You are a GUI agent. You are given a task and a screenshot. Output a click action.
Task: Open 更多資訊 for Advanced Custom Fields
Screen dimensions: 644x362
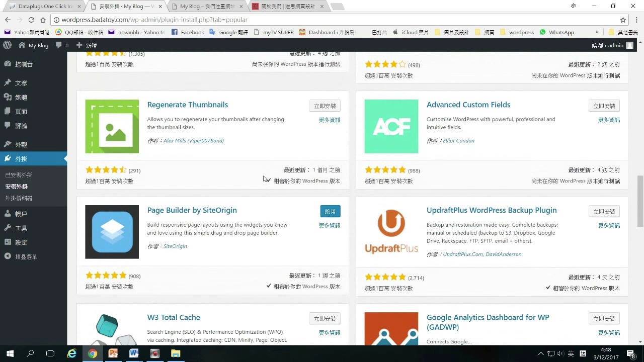(x=609, y=120)
